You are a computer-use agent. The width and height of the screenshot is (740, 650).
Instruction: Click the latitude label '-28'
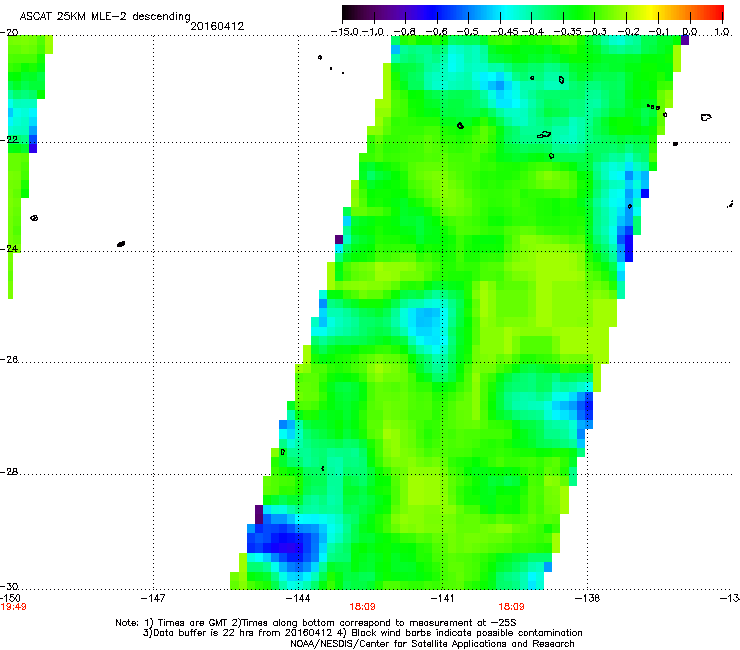[9, 472]
